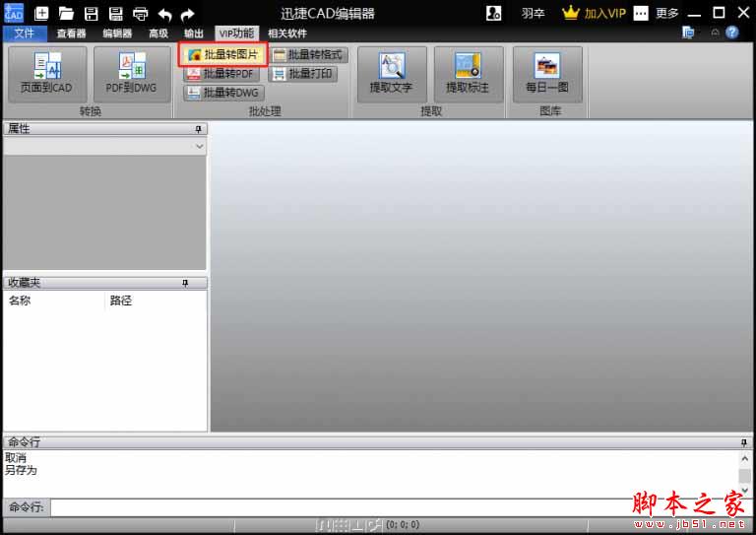The height and width of the screenshot is (535, 756).
Task: Pin the 收藏夹 favorites panel
Action: tap(185, 283)
